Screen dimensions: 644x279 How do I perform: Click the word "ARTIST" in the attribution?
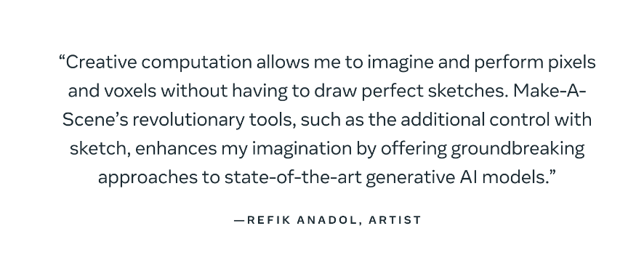tap(395, 220)
